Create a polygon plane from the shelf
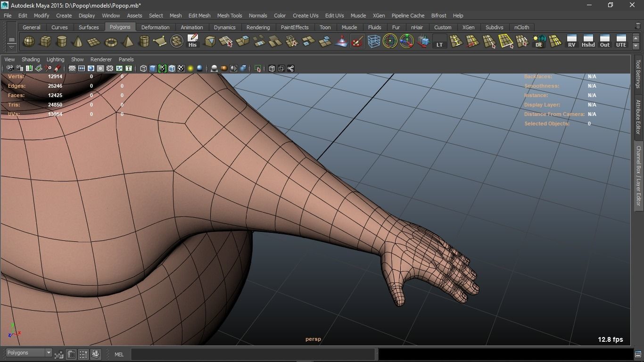The image size is (644, 362). coord(94,42)
